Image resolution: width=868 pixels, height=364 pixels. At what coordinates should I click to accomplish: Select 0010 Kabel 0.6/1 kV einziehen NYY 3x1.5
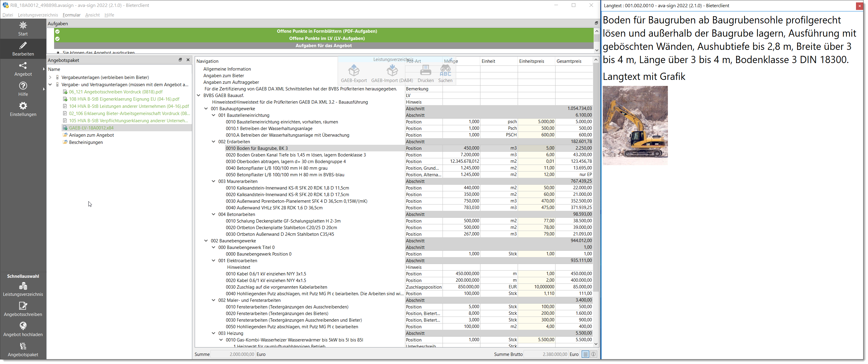coord(266,274)
